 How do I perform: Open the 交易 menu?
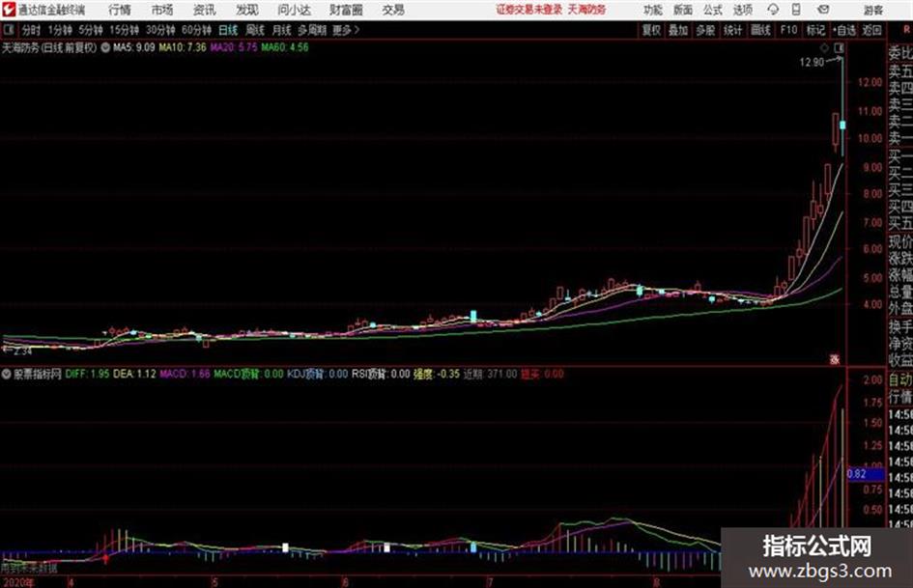(393, 10)
